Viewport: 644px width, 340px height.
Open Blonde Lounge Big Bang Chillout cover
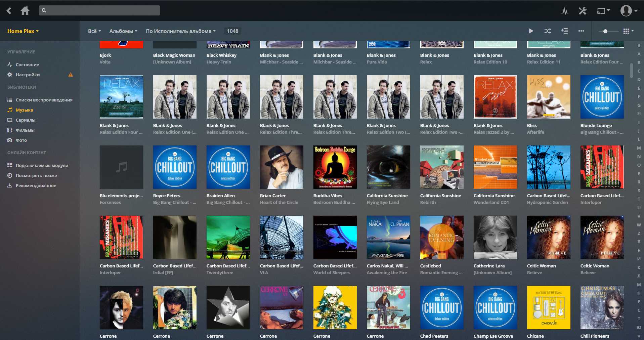click(602, 97)
